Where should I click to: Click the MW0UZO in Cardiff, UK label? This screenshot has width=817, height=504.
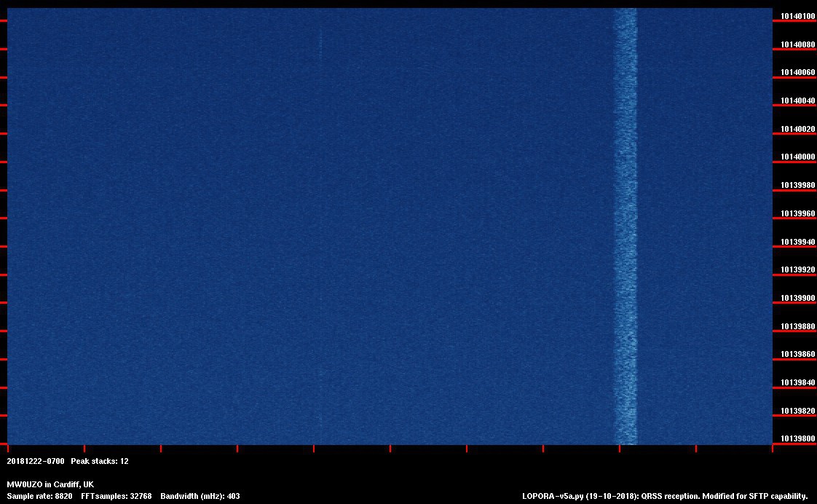pyautogui.click(x=50, y=484)
